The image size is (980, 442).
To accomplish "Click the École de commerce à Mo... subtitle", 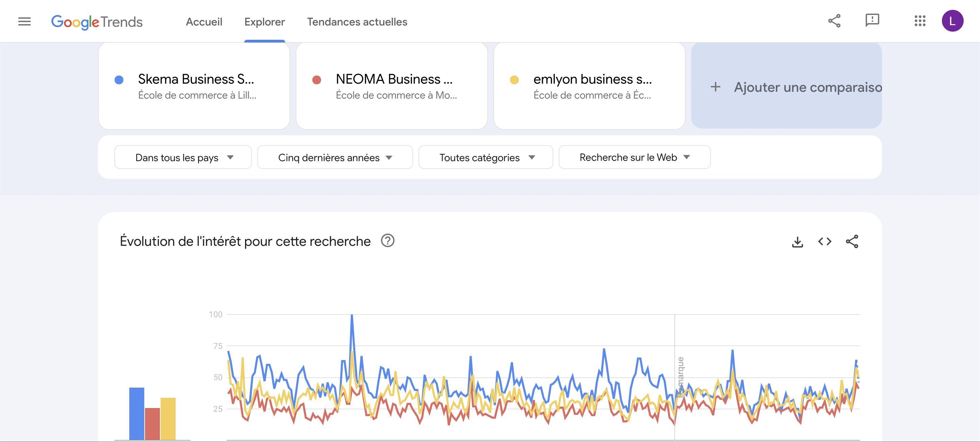I will coord(396,95).
